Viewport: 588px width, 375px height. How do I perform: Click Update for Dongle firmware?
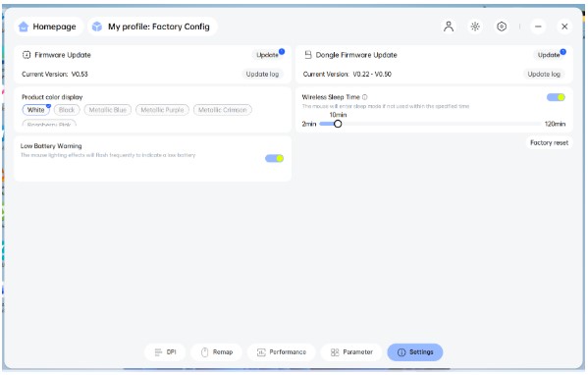(x=549, y=55)
